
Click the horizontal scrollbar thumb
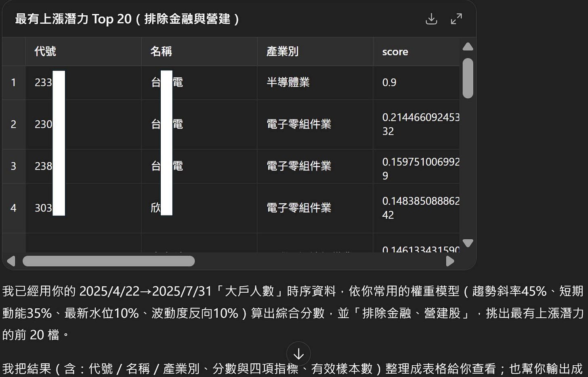[x=109, y=261]
